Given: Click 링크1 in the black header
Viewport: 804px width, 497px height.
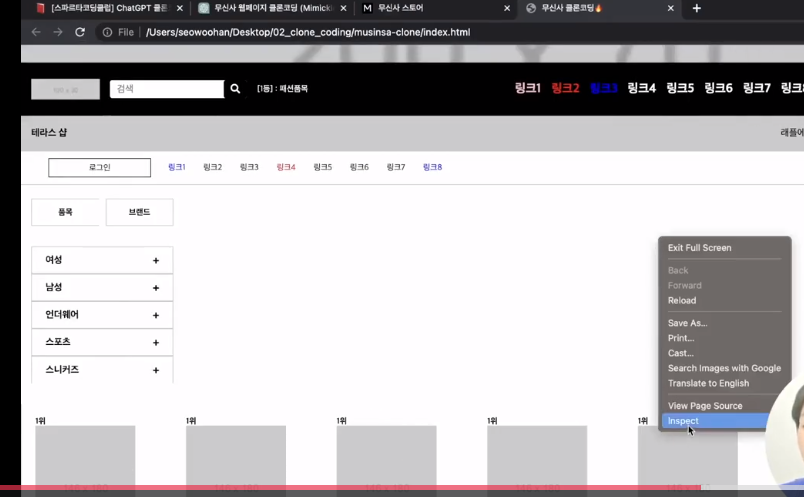Looking at the screenshot, I should (528, 88).
